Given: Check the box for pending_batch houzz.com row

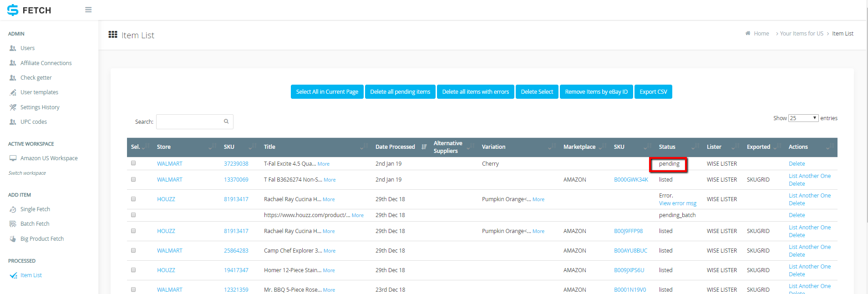Looking at the screenshot, I should point(133,215).
